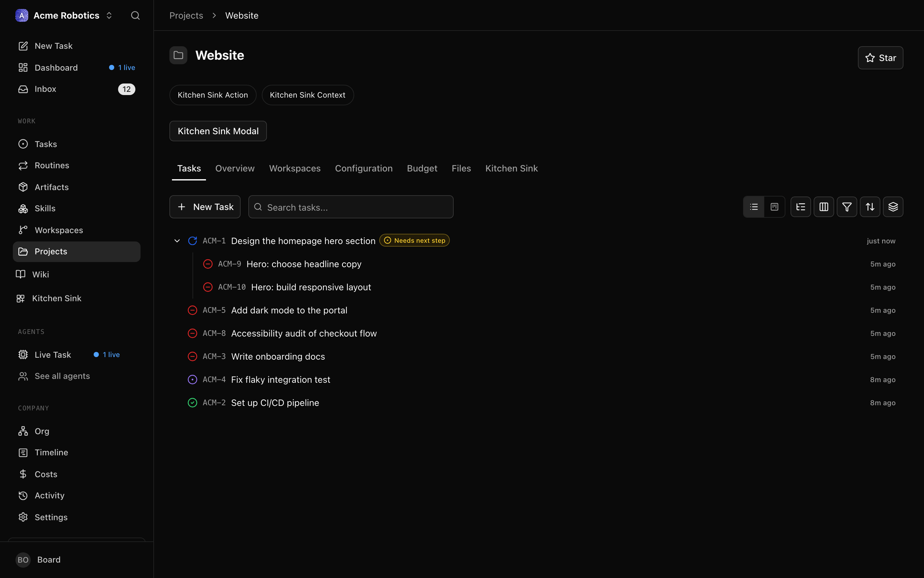Image resolution: width=924 pixels, height=578 pixels.
Task: Select Projects in the sidebar
Action: [x=76, y=251]
